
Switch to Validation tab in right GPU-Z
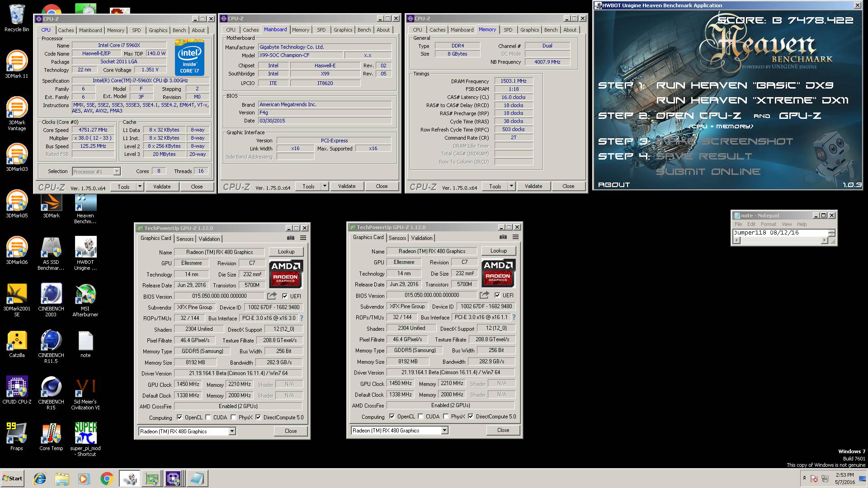[x=422, y=238]
